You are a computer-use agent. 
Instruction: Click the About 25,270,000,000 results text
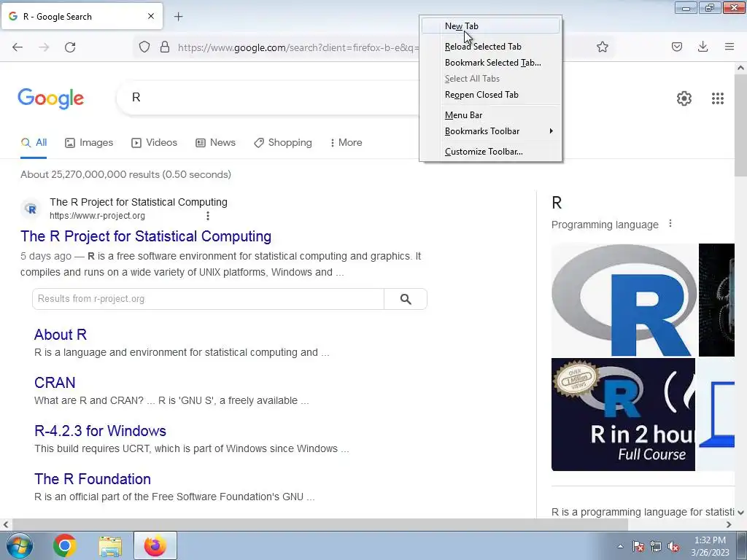[x=125, y=175]
